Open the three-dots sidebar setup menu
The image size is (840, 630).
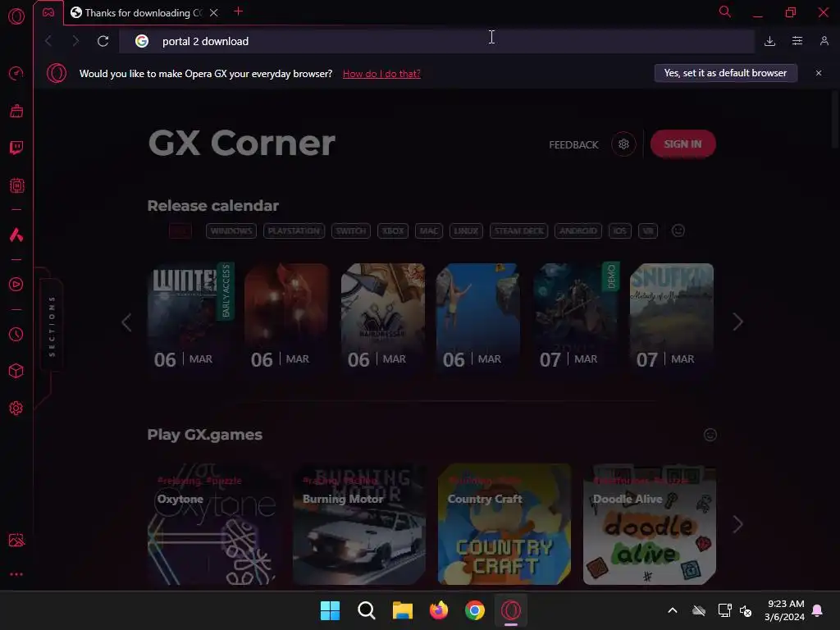tap(16, 574)
